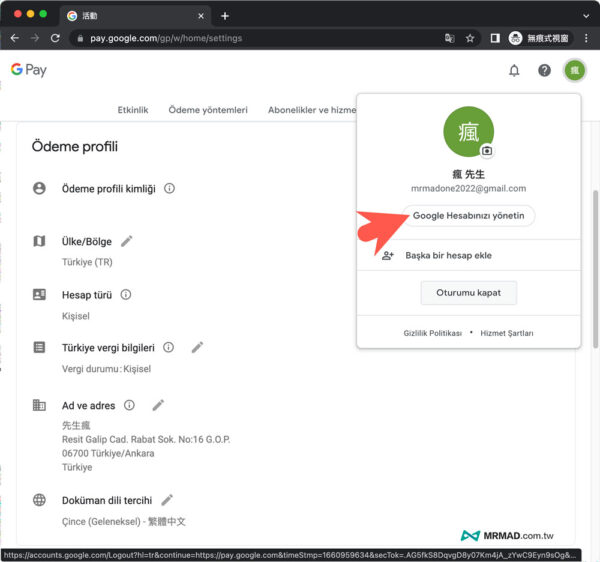Open the Gizlilik Politikası link
The width and height of the screenshot is (600, 562).
coord(432,333)
